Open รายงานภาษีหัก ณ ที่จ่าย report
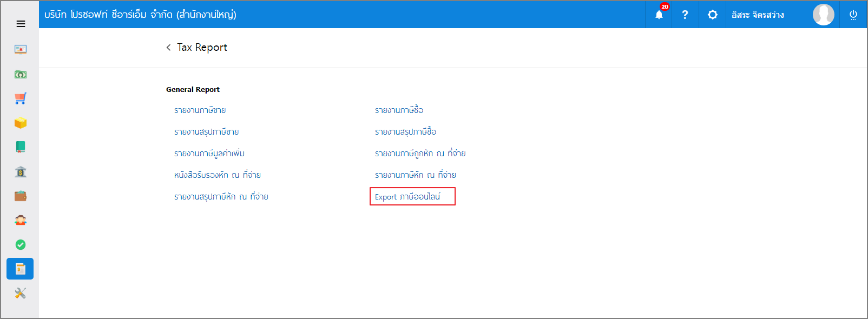Image resolution: width=868 pixels, height=319 pixels. [416, 175]
